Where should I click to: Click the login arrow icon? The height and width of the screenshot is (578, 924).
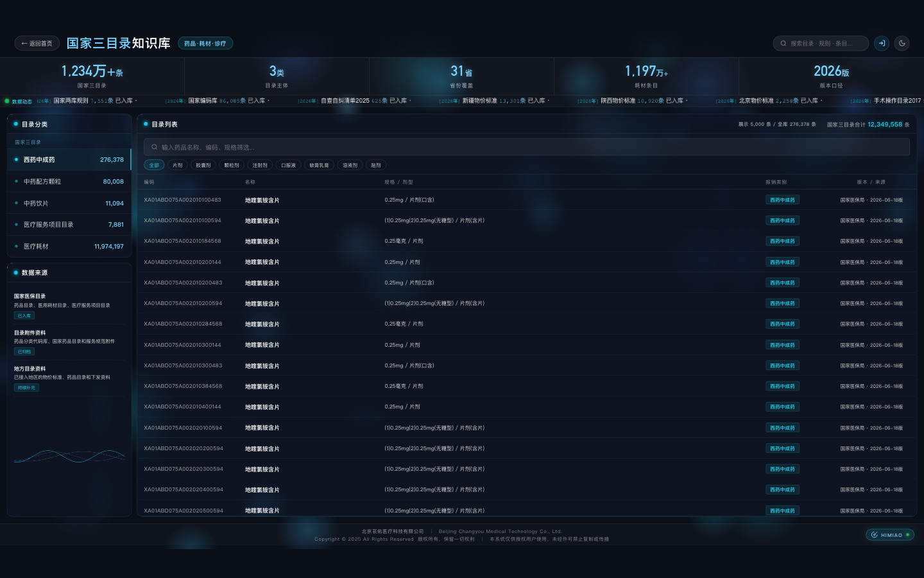(882, 44)
